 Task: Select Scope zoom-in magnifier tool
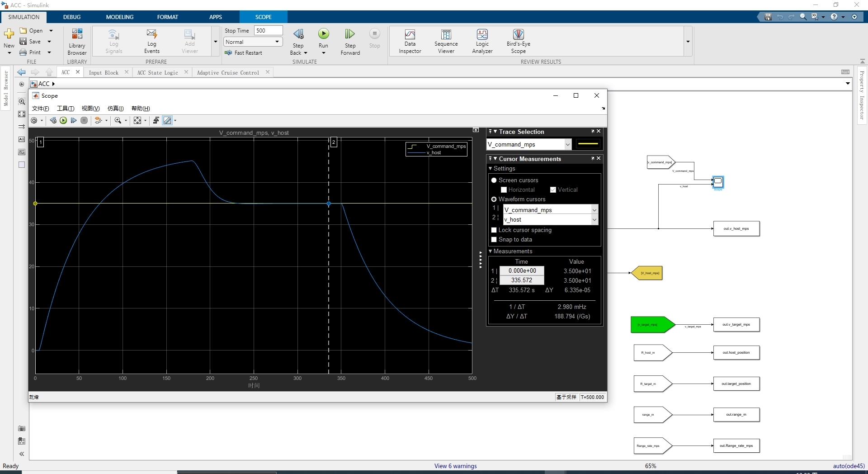pos(118,120)
